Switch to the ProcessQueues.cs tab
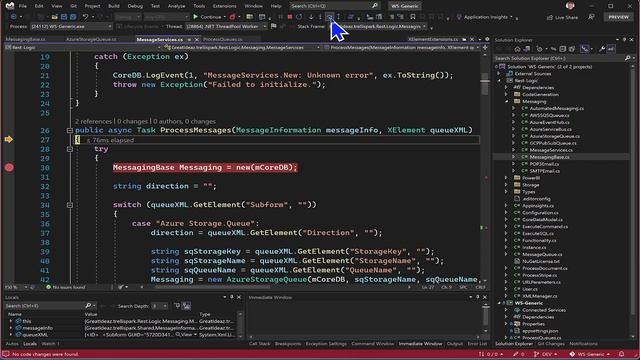Image resolution: width=640 pixels, height=360 pixels. (222, 40)
